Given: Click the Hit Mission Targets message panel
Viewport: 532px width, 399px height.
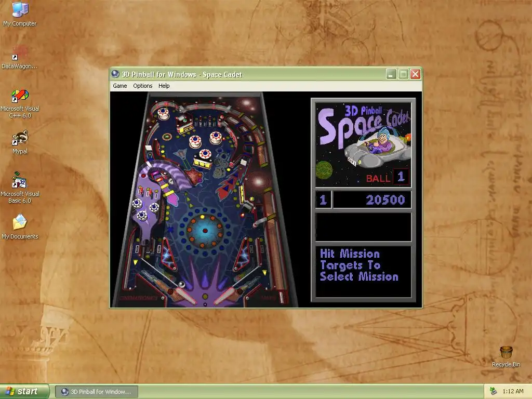Looking at the screenshot, I should [363, 271].
